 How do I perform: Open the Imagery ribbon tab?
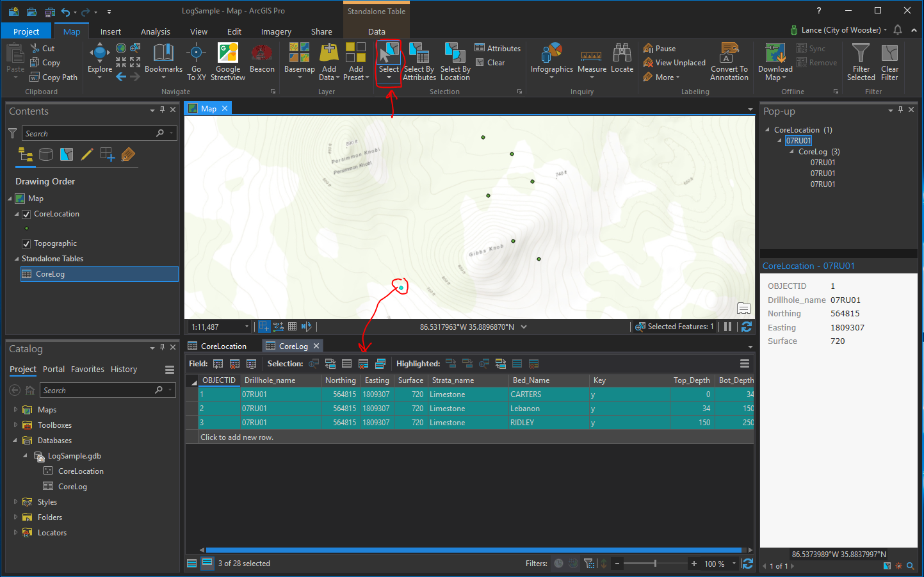tap(276, 31)
